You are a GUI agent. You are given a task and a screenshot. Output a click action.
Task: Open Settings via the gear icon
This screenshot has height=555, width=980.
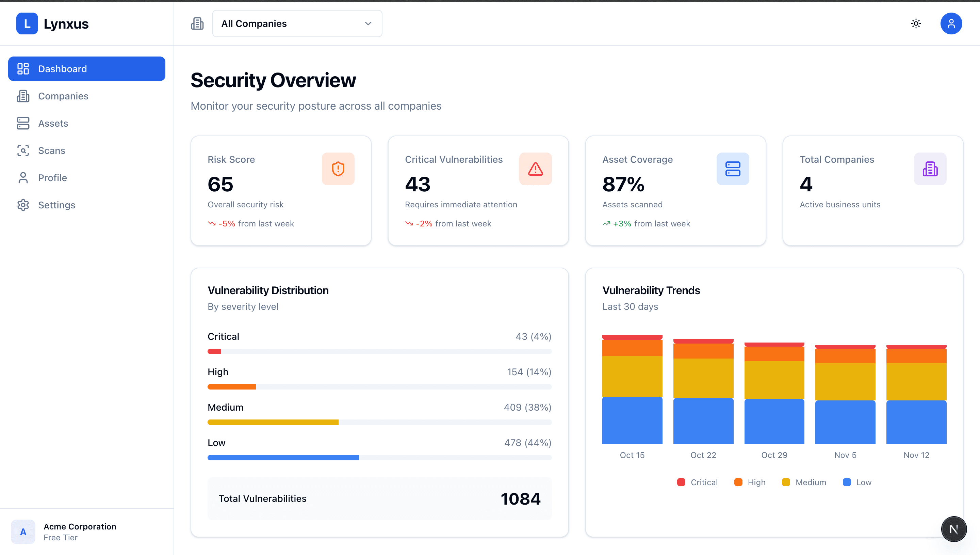click(23, 205)
